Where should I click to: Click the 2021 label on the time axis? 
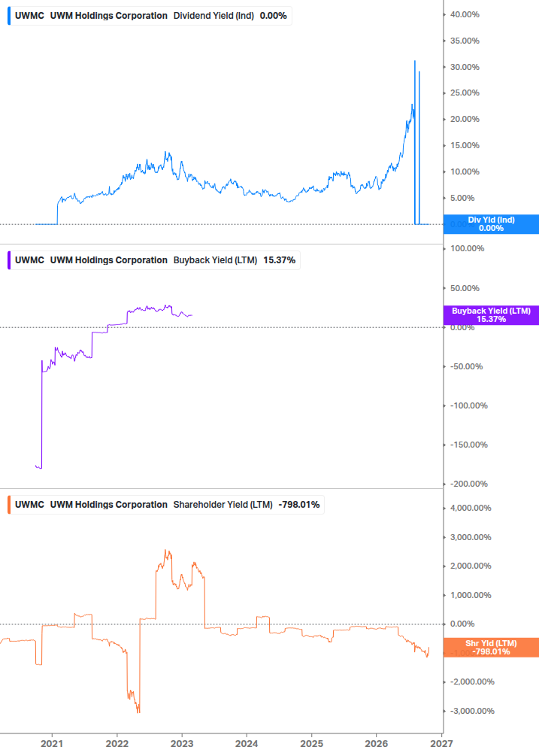click(52, 743)
